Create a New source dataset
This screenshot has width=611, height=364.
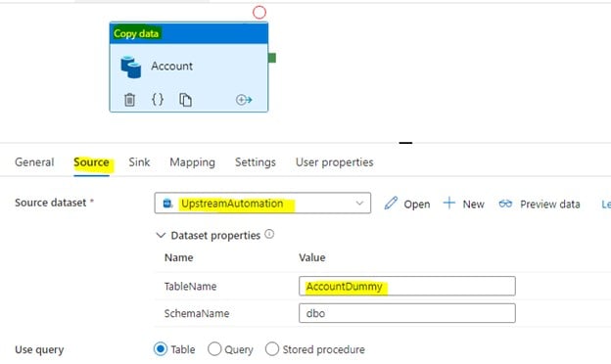tap(464, 204)
